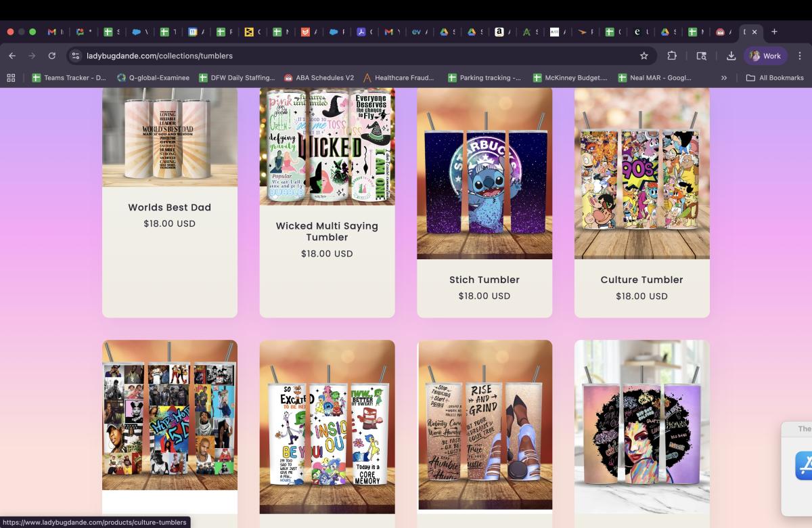Switch to the Amazon tab
This screenshot has height=528, width=812.
pyautogui.click(x=499, y=32)
